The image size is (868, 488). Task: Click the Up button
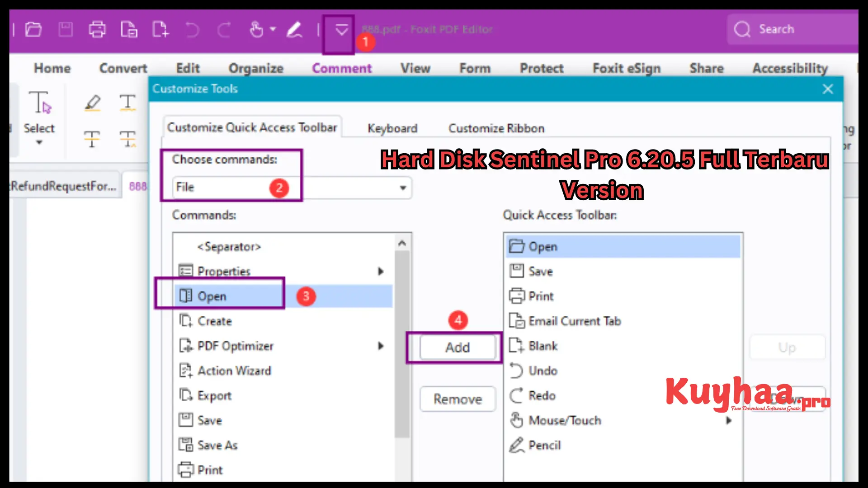[x=787, y=347]
